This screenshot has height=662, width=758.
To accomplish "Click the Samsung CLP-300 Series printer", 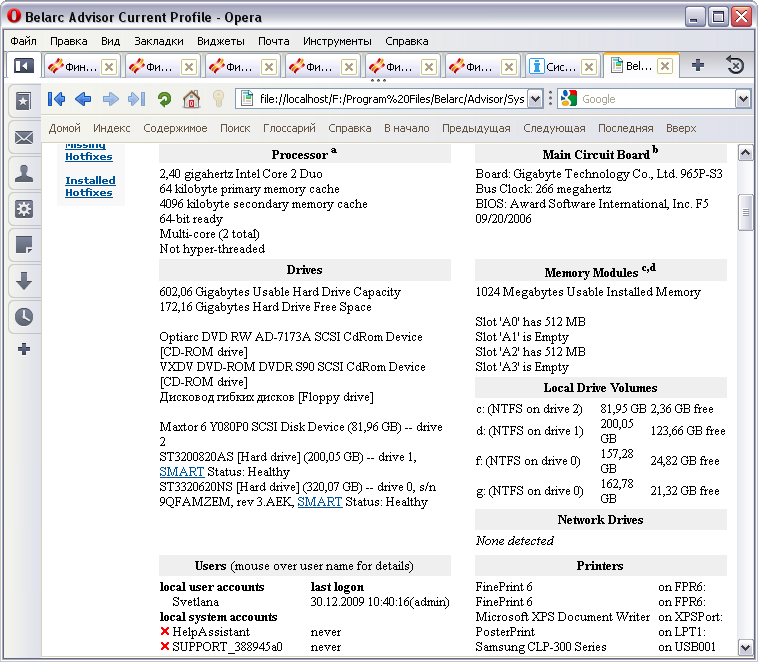I will coord(540,647).
